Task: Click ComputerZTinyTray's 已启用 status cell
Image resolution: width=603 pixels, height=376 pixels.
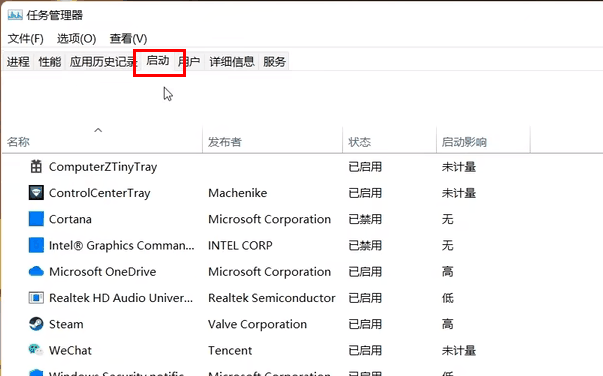Action: 365,167
